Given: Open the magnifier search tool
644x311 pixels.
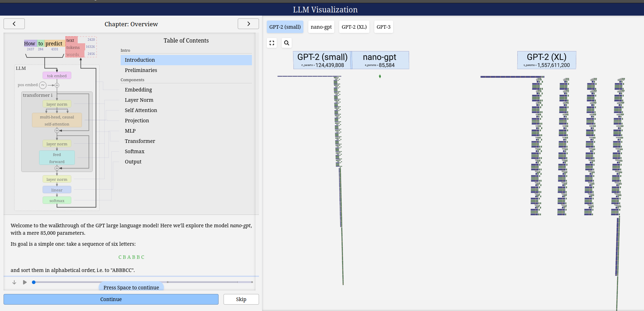Looking at the screenshot, I should 287,43.
